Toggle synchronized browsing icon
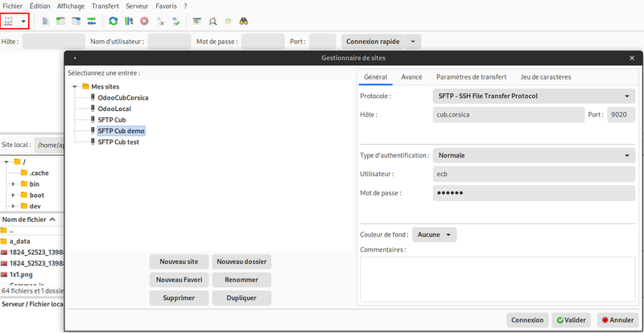Viewport: 644px width, 333px height. (228, 22)
